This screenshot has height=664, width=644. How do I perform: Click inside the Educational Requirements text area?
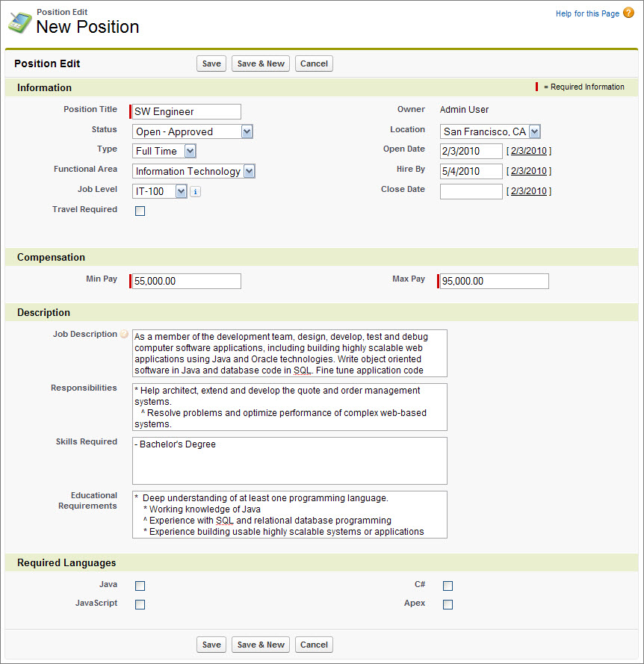coord(290,515)
